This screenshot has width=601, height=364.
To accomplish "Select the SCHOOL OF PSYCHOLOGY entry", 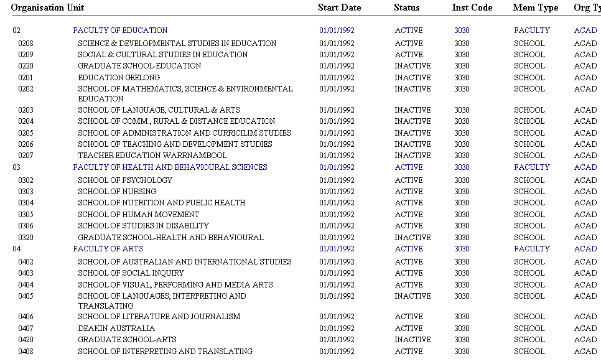I will pos(125,180).
